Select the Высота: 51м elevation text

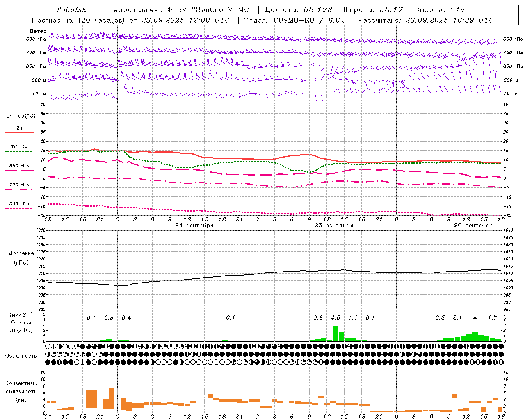(x=440, y=10)
